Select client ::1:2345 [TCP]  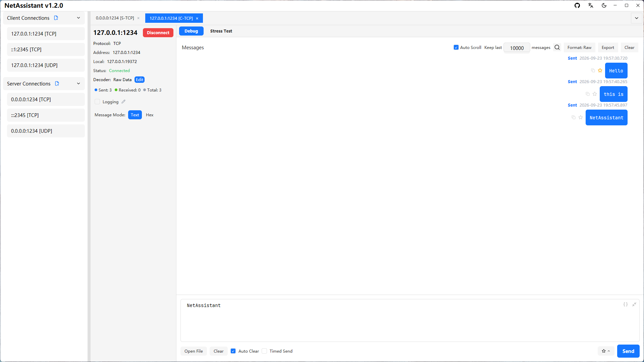[x=46, y=49]
